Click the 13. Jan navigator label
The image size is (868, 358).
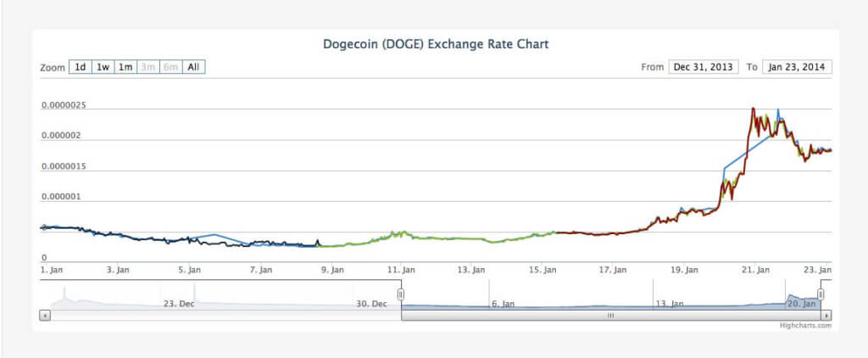click(x=670, y=304)
